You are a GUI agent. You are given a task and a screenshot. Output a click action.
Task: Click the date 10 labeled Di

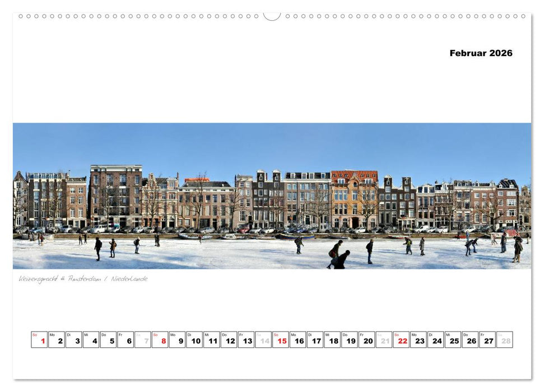(194, 339)
